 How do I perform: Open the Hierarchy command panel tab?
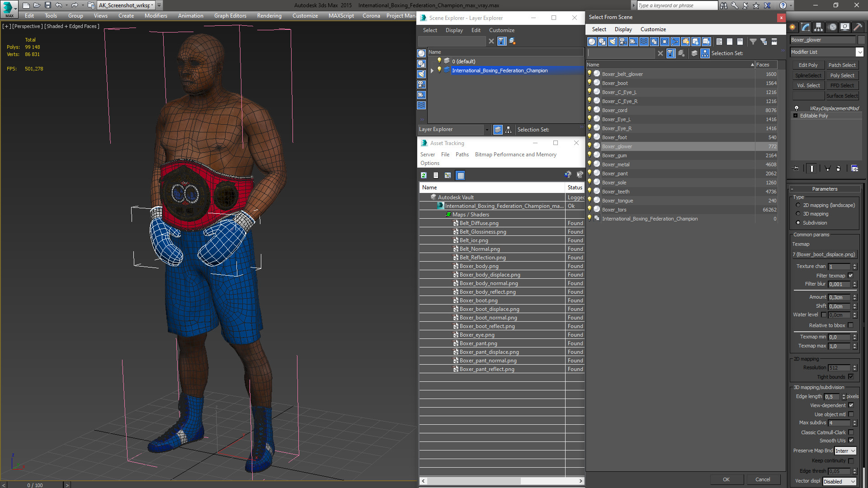click(x=819, y=27)
